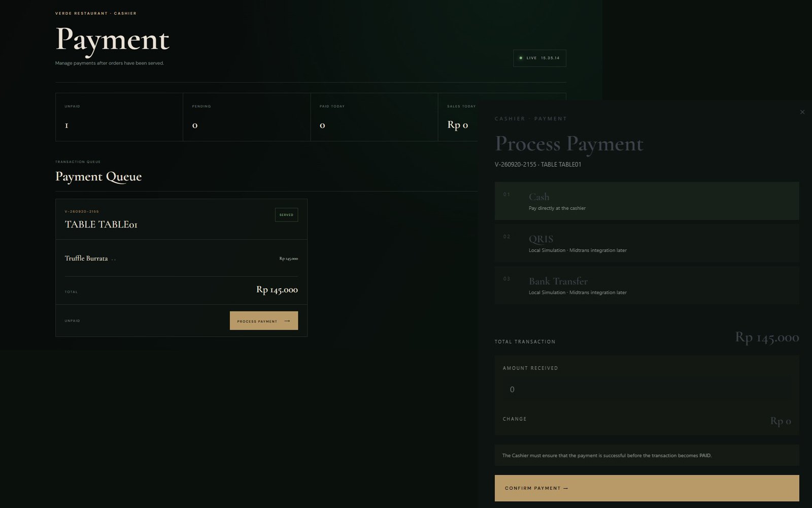
Task: Click the Sales Today value Rp 0
Action: [x=457, y=124]
